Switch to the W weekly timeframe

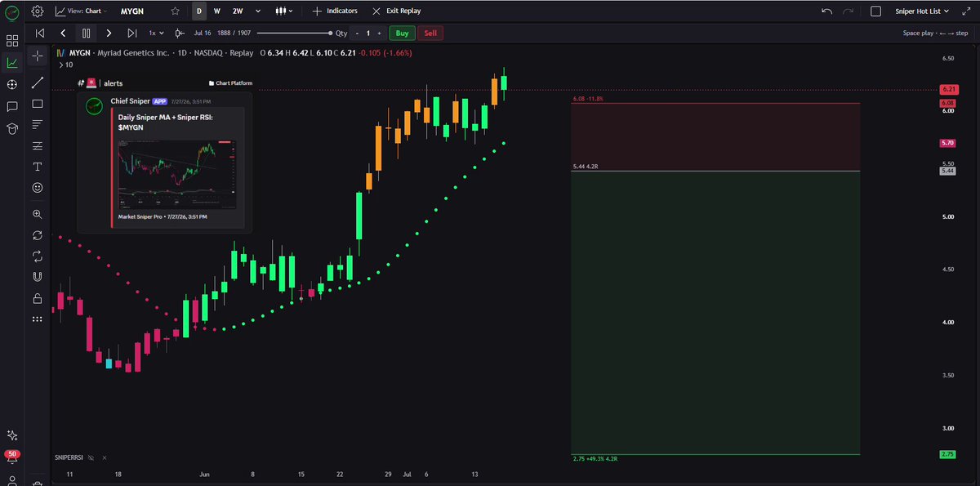click(x=216, y=11)
